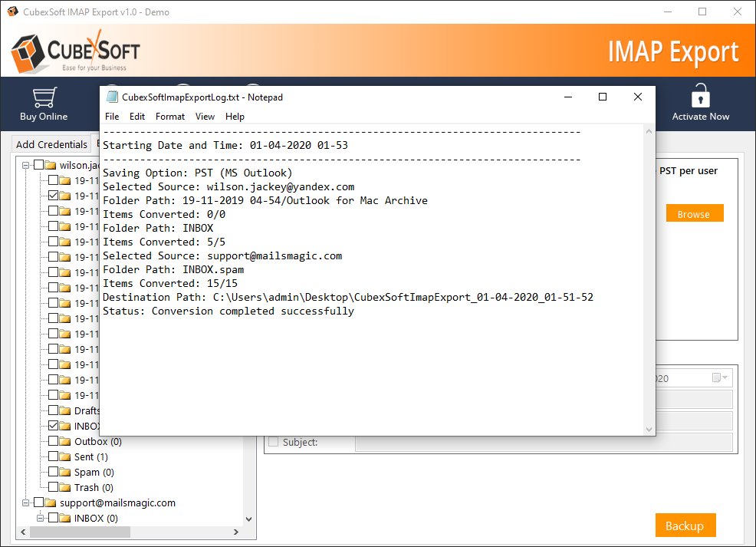Tick the Spam (0) checkbox

(53, 472)
